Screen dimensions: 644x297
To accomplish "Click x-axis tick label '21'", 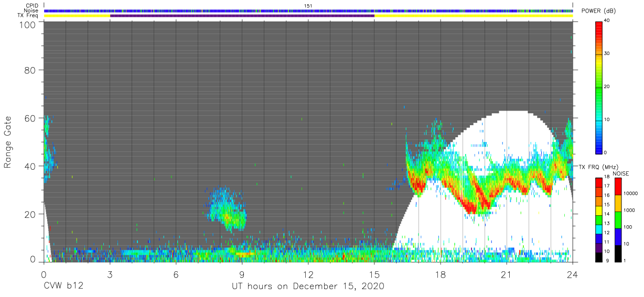I will coord(506,274).
